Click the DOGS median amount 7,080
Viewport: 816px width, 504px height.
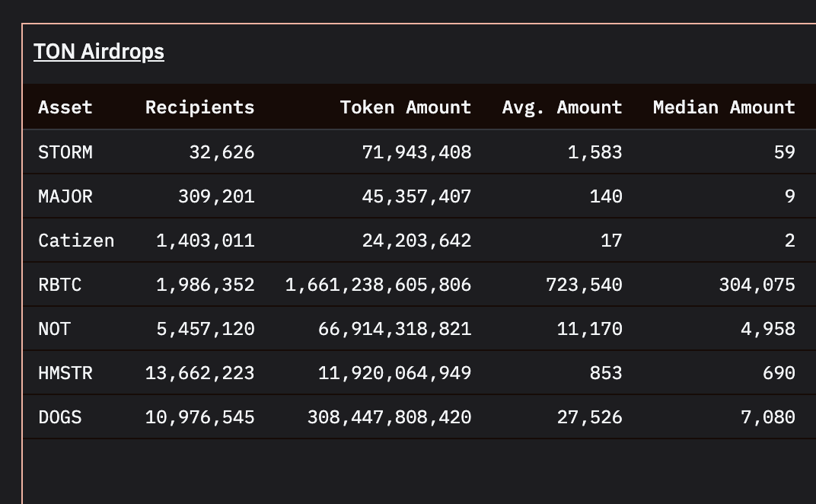tap(767, 417)
